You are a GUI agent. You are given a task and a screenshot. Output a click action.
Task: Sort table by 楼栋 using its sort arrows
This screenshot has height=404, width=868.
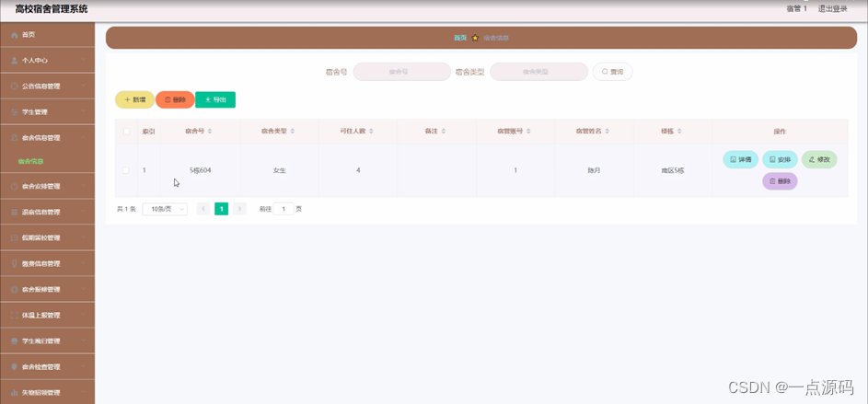[x=679, y=132]
